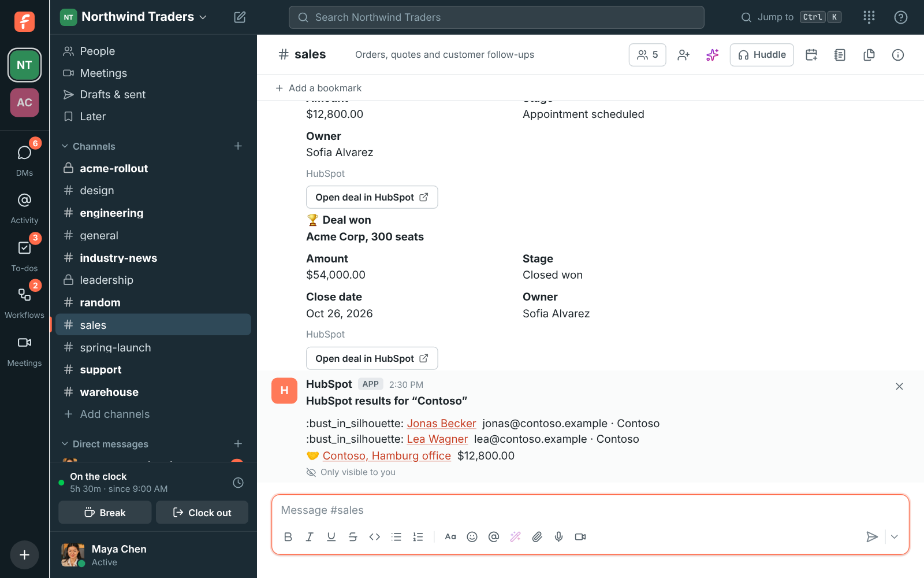This screenshot has height=578, width=924.
Task: Open channel details info icon
Action: point(898,55)
